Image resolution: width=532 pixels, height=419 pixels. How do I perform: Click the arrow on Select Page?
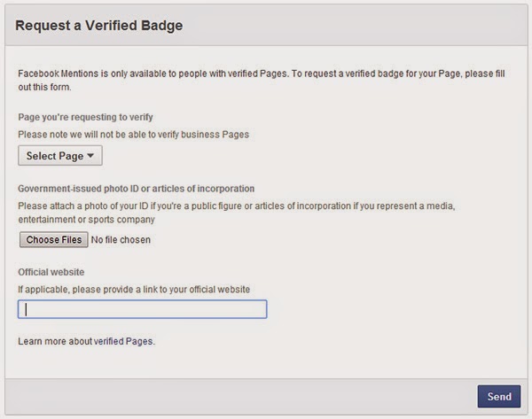[91, 157]
